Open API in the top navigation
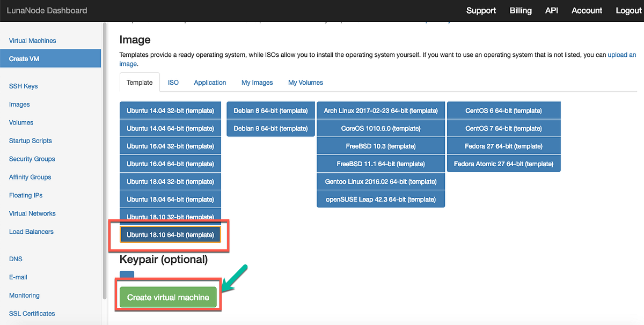 click(x=552, y=10)
